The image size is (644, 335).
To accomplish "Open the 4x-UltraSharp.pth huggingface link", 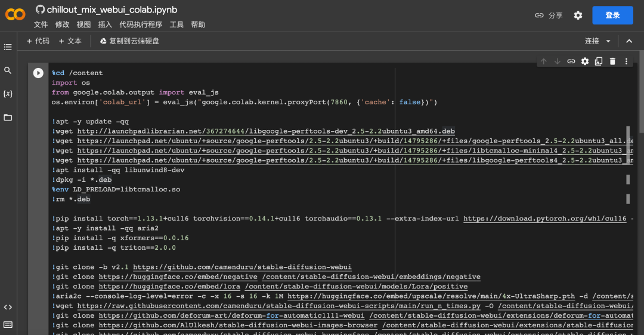I will click(431, 296).
